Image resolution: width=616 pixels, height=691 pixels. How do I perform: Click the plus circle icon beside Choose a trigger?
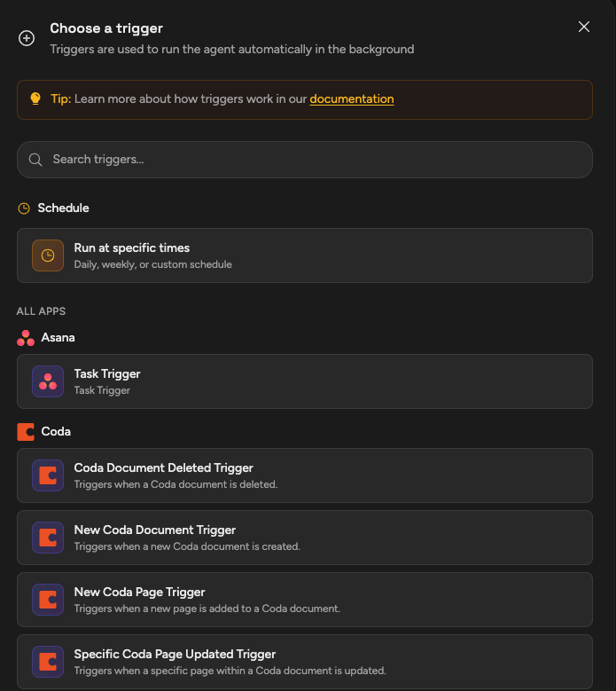click(27, 38)
